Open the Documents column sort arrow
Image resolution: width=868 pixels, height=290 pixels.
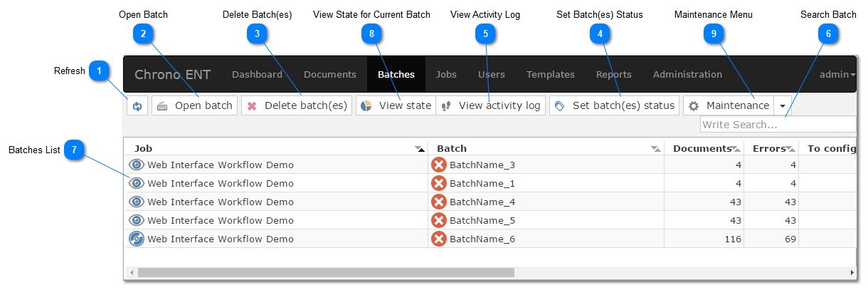tap(736, 149)
